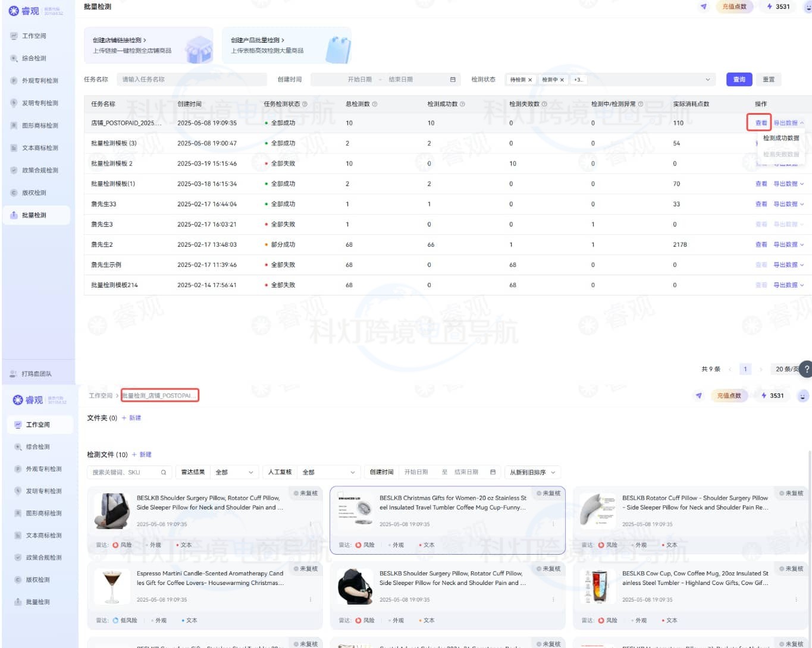Go to 工作空间 in the breadcrumb
Screen dimensions: 812x648
(x=101, y=396)
